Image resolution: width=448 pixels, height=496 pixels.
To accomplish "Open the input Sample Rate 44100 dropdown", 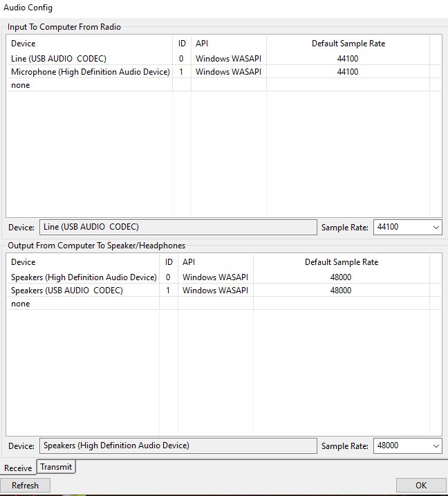I will coord(407,227).
